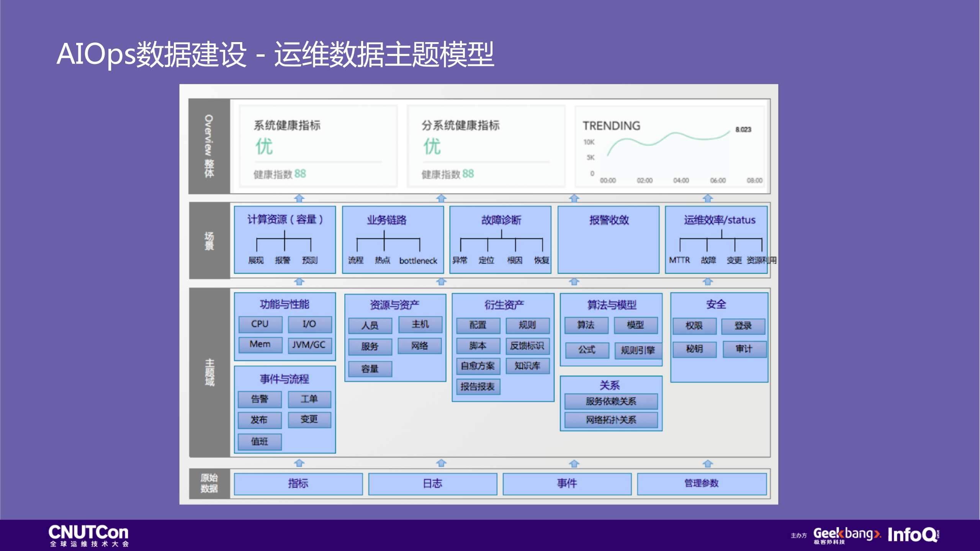Open the 故障诊断 scenario block

(500, 240)
